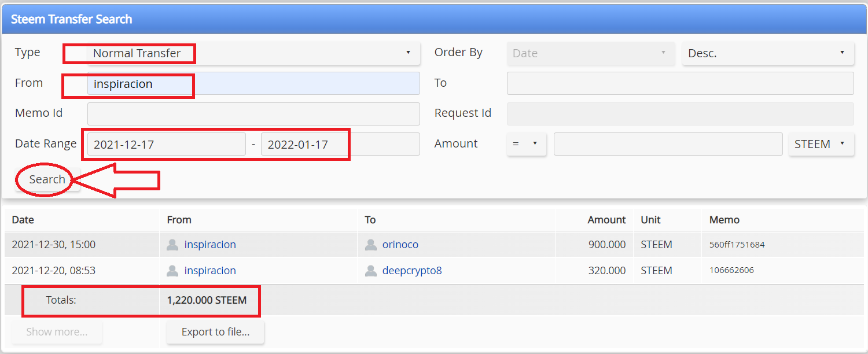This screenshot has width=868, height=354.
Task: Click the From column header
Action: [179, 220]
